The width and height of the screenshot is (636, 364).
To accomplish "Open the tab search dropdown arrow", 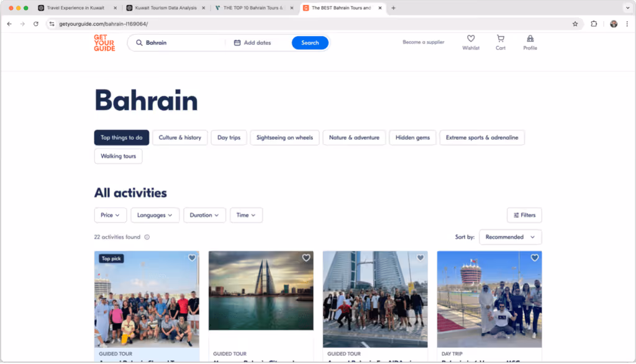I will click(627, 7).
